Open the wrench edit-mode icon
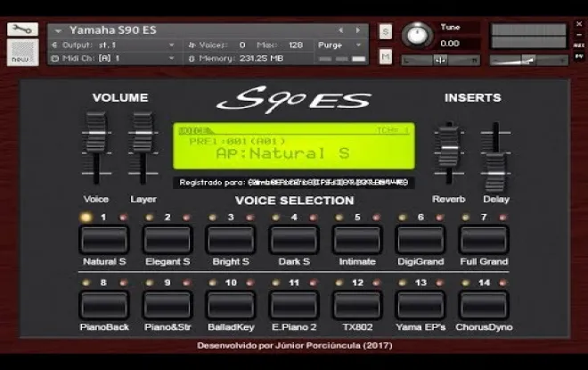This screenshot has height=370, width=588. click(22, 29)
